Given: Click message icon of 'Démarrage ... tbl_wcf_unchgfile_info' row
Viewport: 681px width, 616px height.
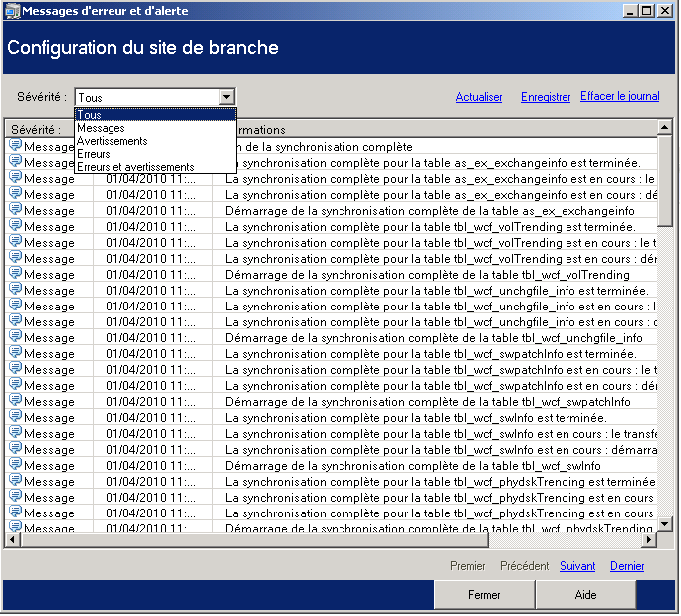Looking at the screenshot, I should (x=15, y=336).
